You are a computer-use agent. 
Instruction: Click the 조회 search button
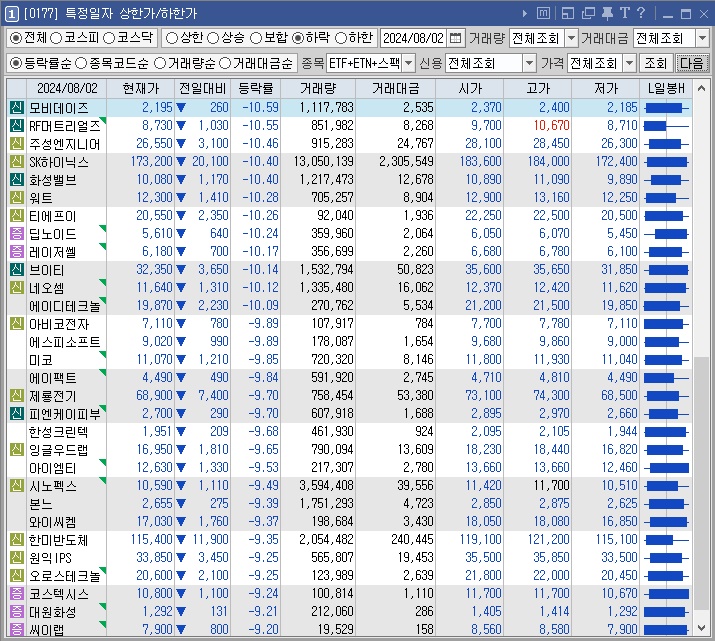(x=655, y=63)
